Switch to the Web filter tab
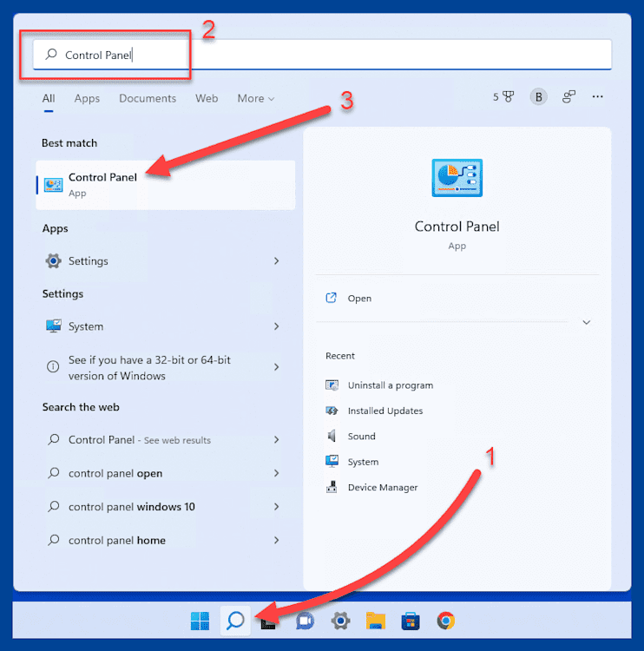 207,98
